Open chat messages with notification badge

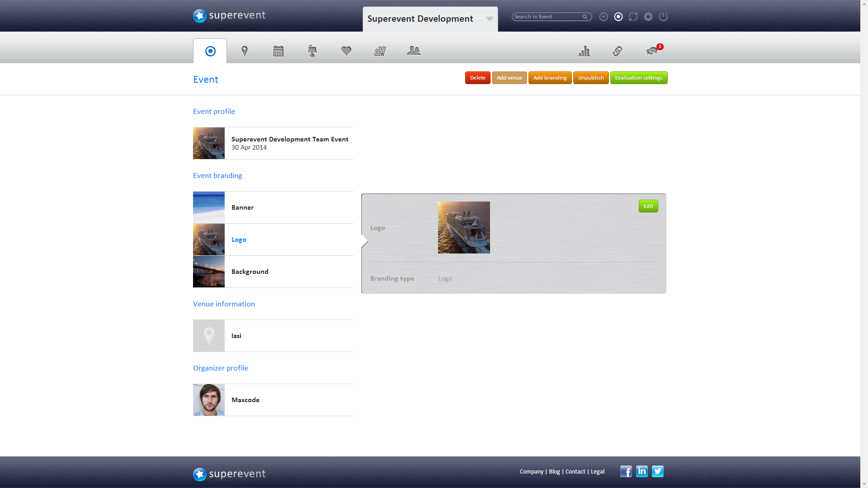pos(651,51)
